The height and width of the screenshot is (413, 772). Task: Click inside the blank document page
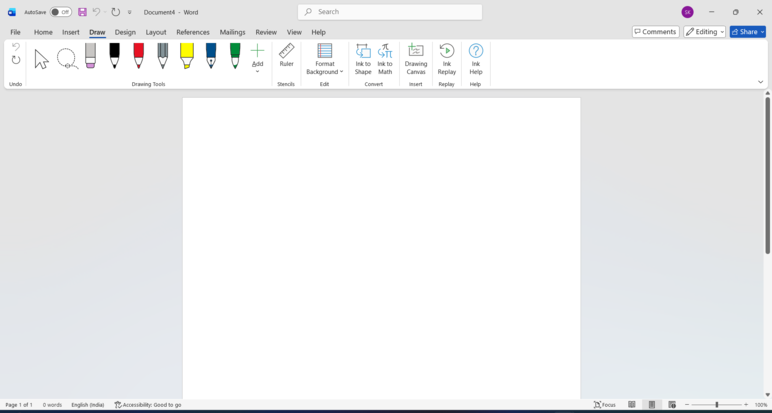coord(382,248)
